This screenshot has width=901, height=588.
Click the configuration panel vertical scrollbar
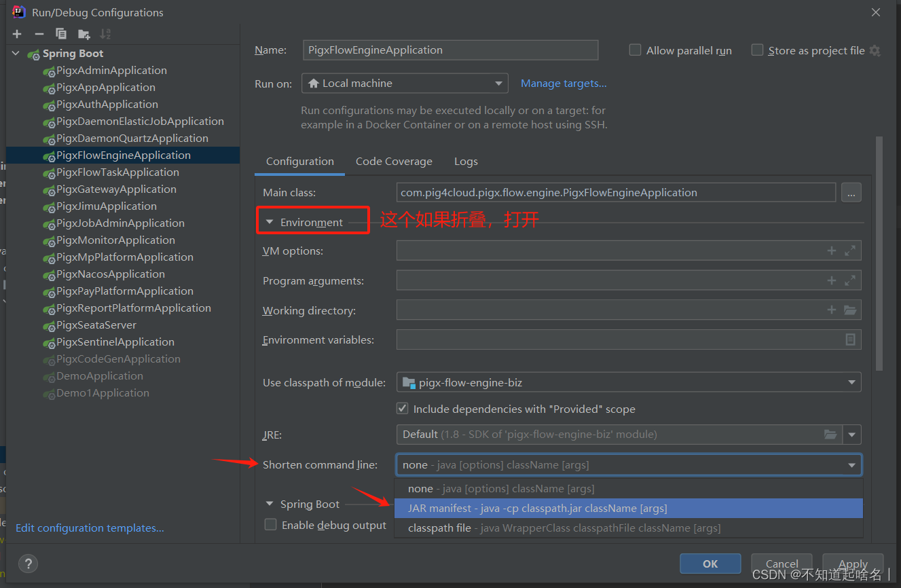click(879, 253)
